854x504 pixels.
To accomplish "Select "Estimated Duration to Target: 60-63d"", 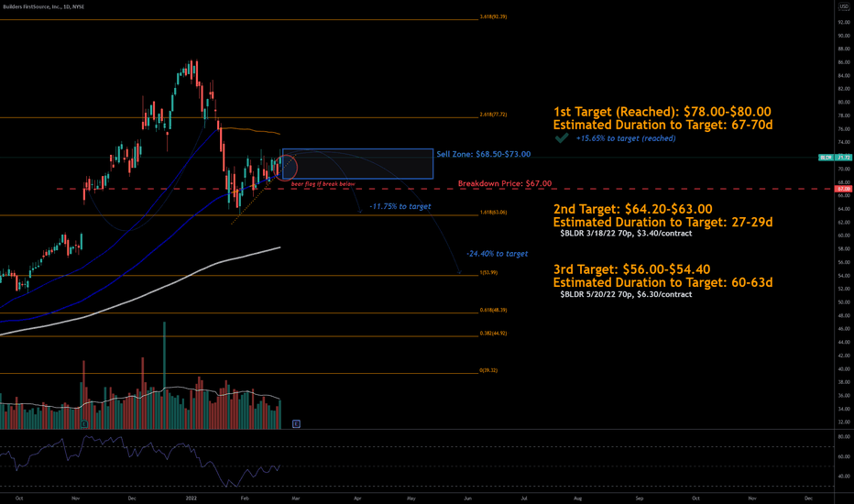I will 662,282.
